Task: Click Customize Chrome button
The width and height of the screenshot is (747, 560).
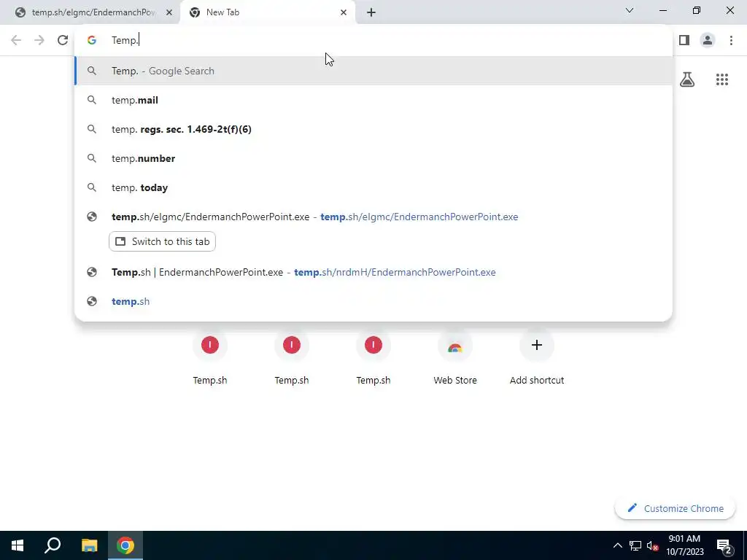Action: pyautogui.click(x=675, y=508)
